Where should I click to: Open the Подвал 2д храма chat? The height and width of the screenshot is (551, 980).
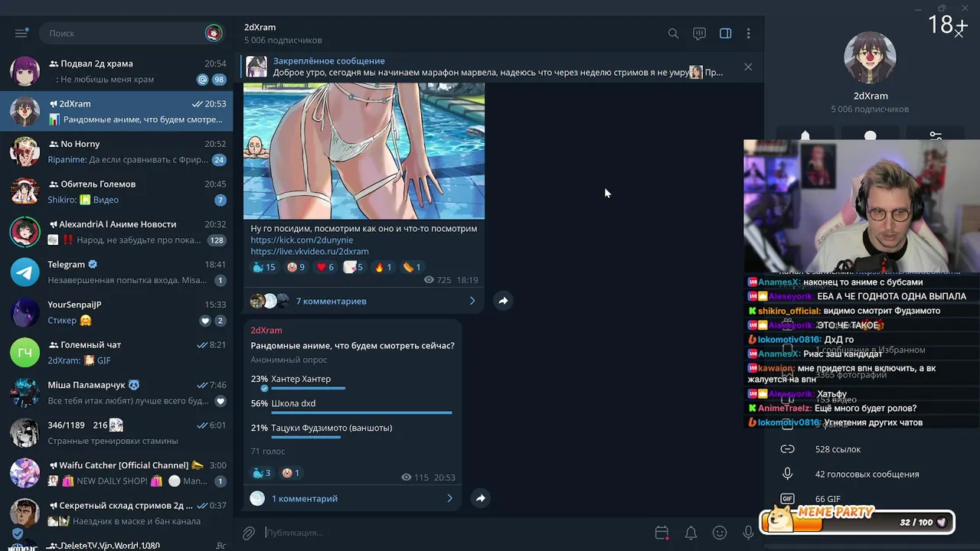pos(116,71)
